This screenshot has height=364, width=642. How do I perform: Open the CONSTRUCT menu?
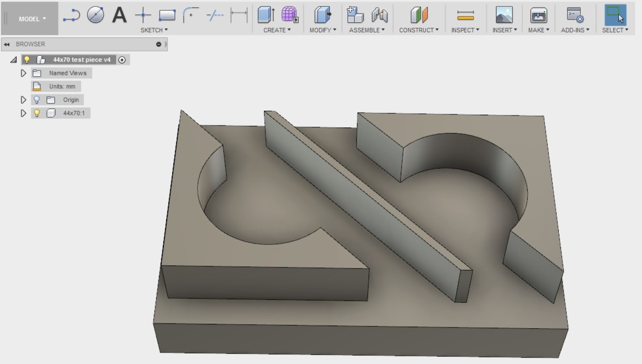click(419, 29)
